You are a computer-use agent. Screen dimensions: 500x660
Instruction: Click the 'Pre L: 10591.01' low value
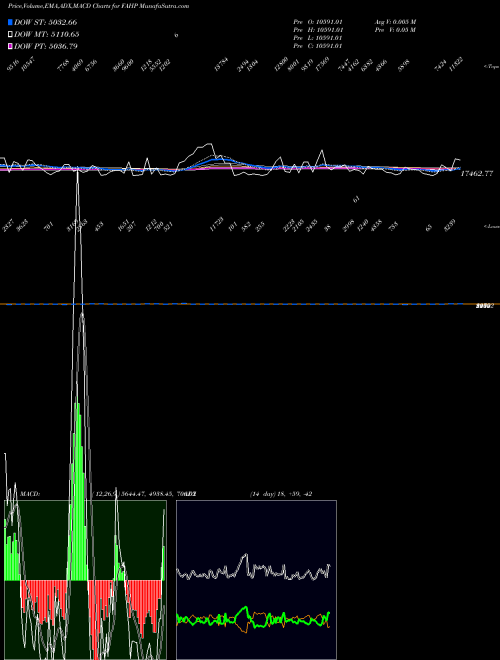pyautogui.click(x=319, y=38)
